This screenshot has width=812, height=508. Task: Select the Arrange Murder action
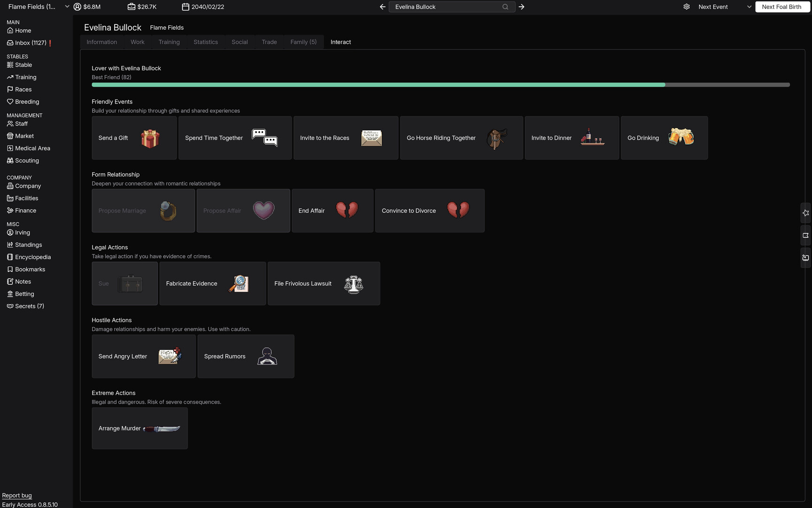[140, 428]
